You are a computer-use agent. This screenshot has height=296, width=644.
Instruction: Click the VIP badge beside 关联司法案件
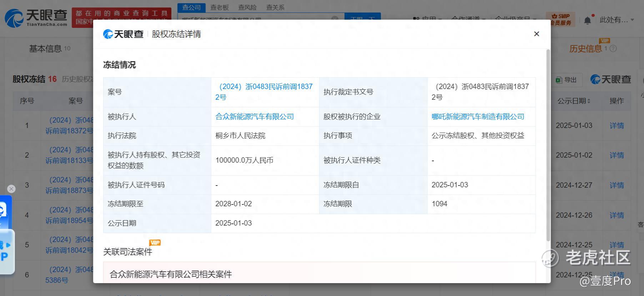[155, 243]
